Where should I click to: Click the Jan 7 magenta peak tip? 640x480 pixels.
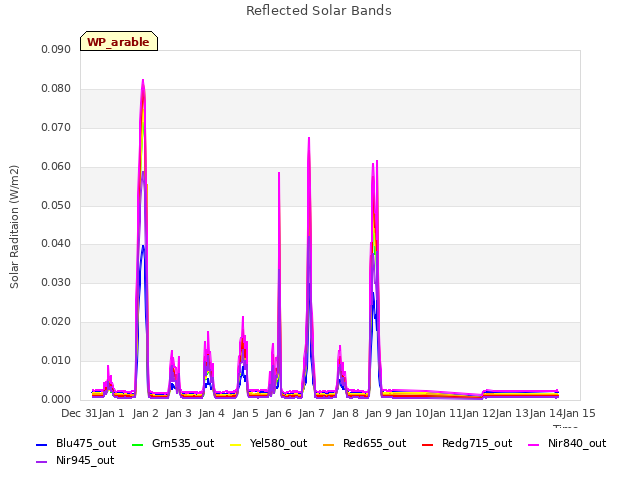tap(309, 138)
